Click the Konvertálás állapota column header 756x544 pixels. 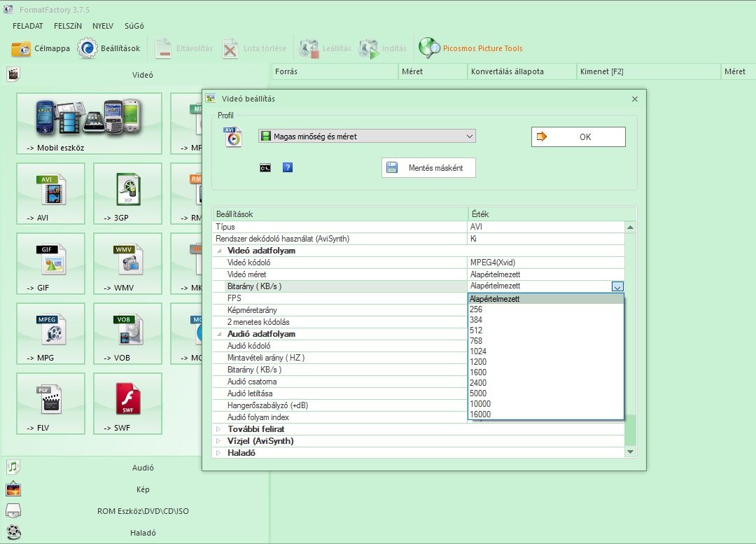pyautogui.click(x=521, y=71)
